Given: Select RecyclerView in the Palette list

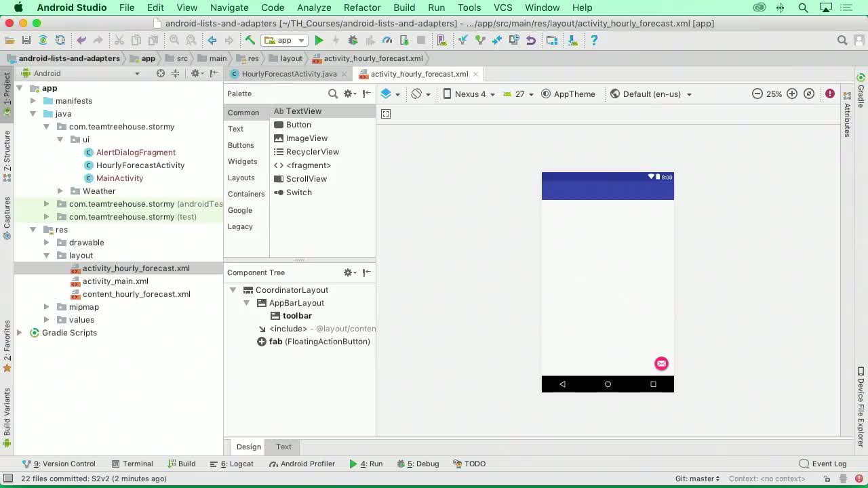Looking at the screenshot, I should coord(312,152).
